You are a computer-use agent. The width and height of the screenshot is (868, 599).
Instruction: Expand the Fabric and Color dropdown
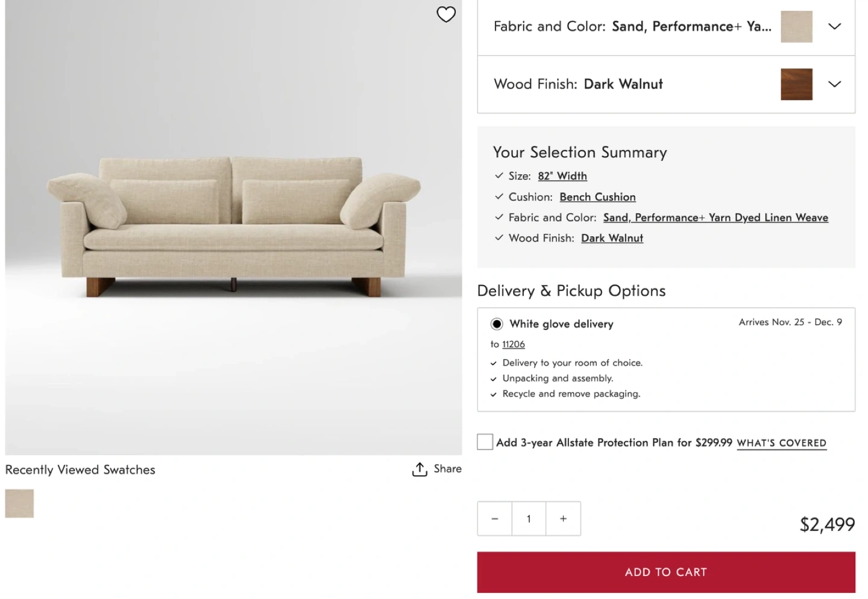click(834, 27)
